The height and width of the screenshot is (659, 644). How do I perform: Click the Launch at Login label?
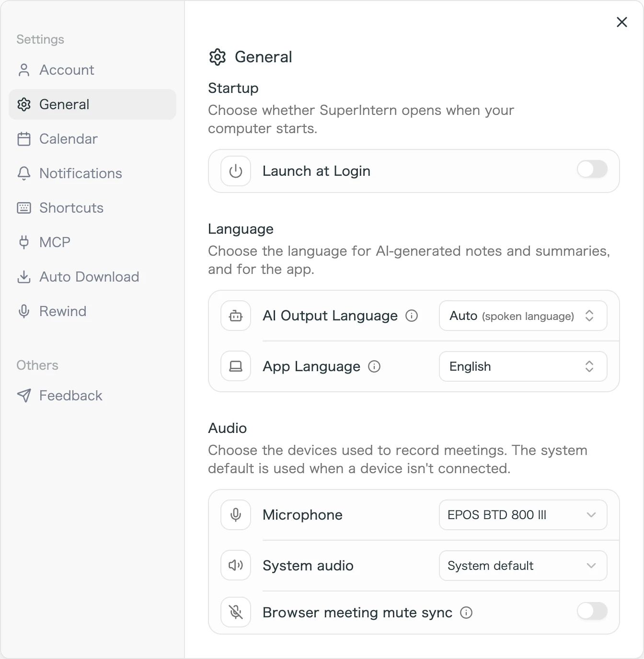point(317,171)
